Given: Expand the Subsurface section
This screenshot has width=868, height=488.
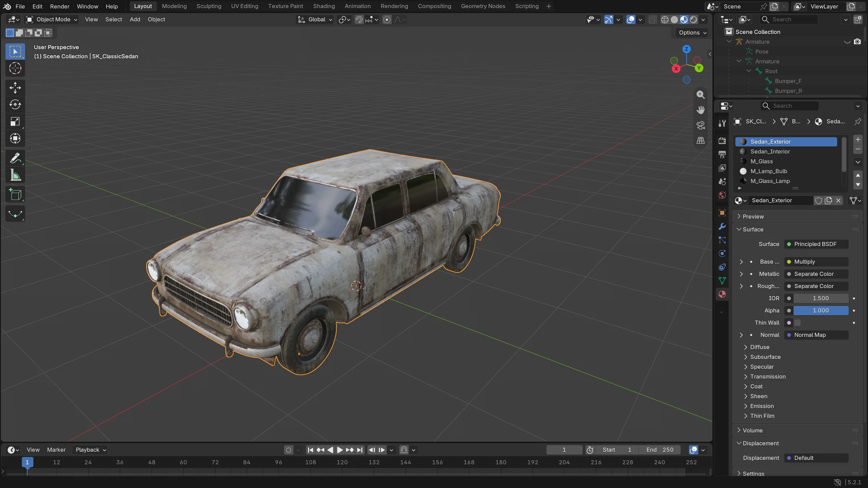Looking at the screenshot, I should [765, 357].
